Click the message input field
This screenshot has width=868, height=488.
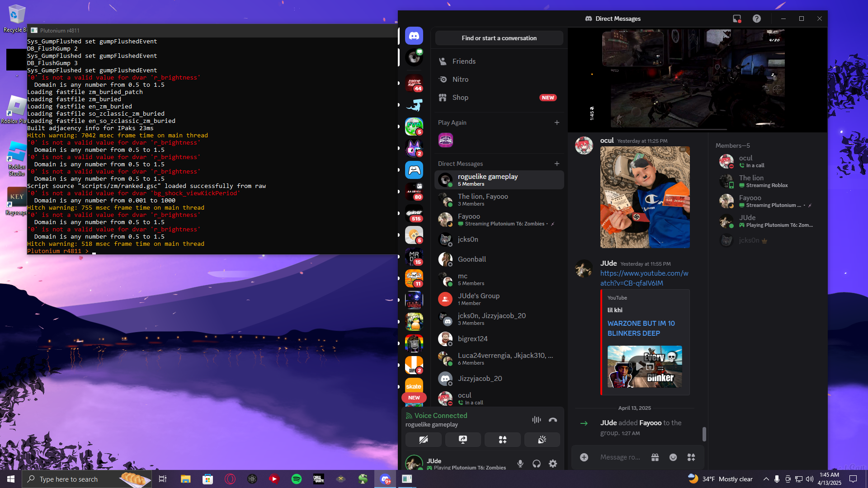(620, 457)
